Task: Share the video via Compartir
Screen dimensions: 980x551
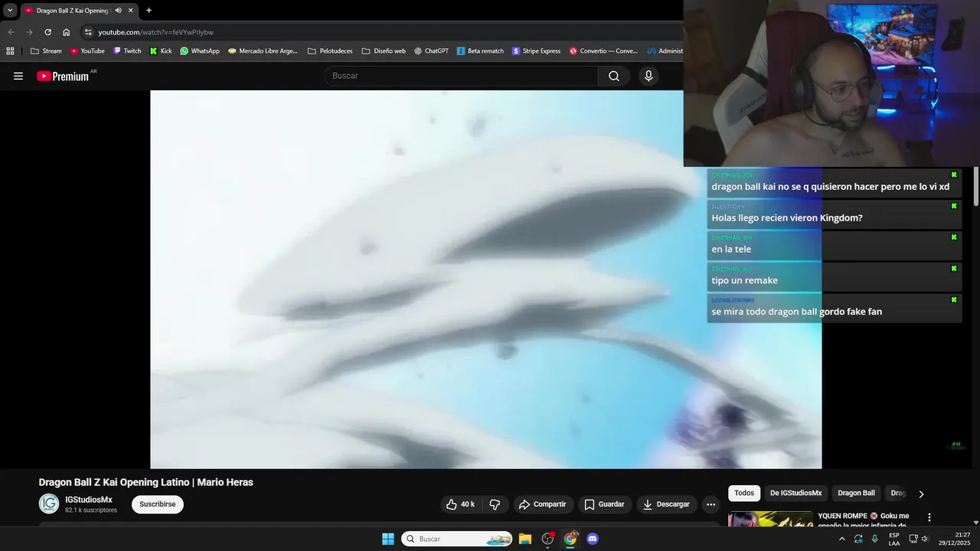Action: pos(542,504)
